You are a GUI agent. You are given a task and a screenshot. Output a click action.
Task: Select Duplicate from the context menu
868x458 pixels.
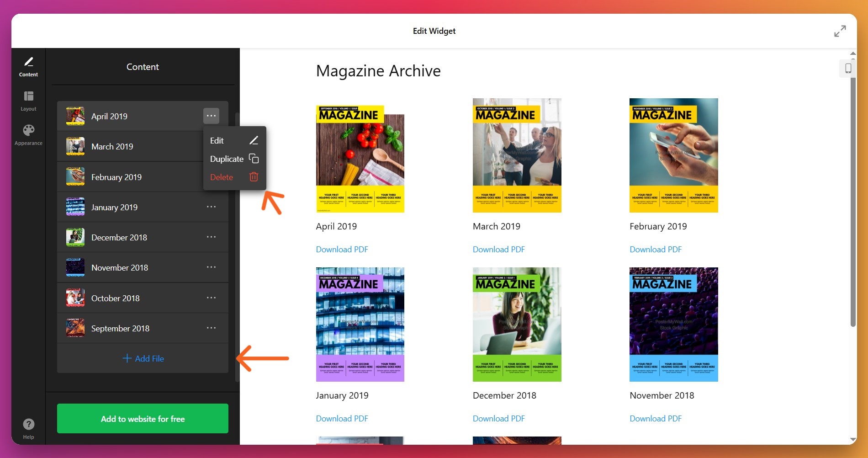[x=227, y=159]
